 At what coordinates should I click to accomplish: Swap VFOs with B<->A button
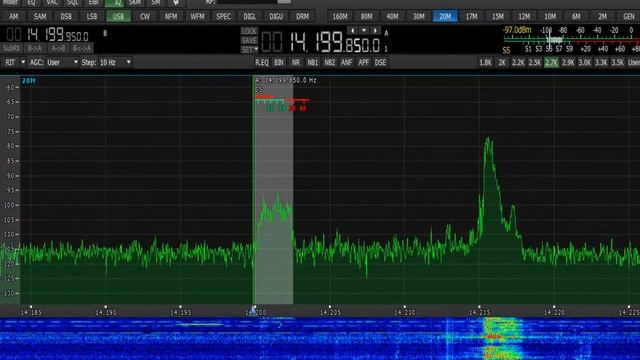[x=82, y=48]
